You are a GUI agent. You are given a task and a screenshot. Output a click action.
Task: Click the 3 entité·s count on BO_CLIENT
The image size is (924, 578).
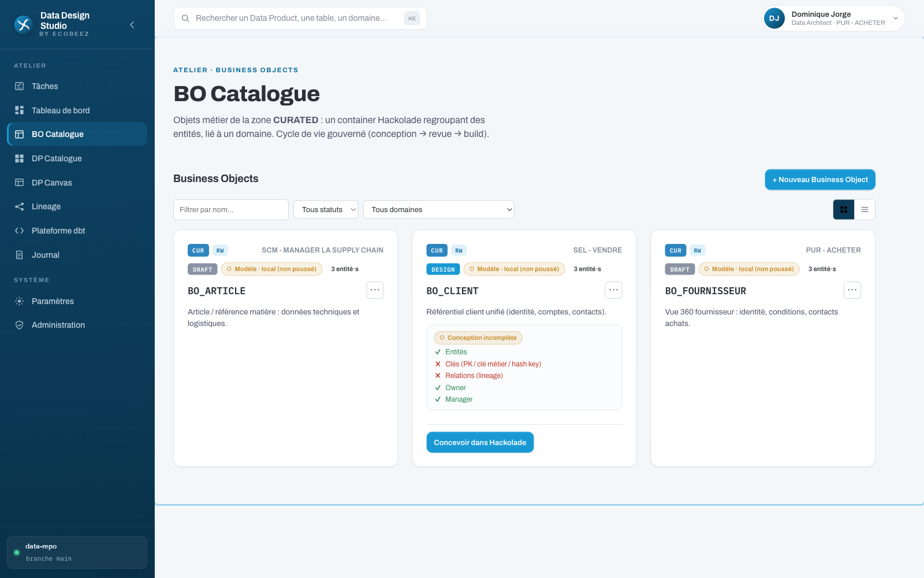pyautogui.click(x=587, y=269)
